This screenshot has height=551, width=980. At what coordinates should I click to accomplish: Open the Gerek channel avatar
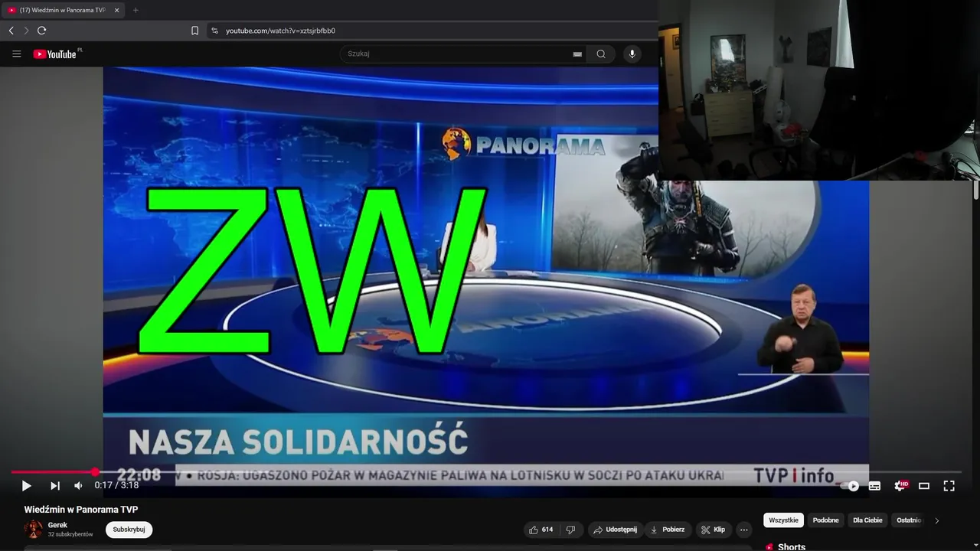coord(34,530)
